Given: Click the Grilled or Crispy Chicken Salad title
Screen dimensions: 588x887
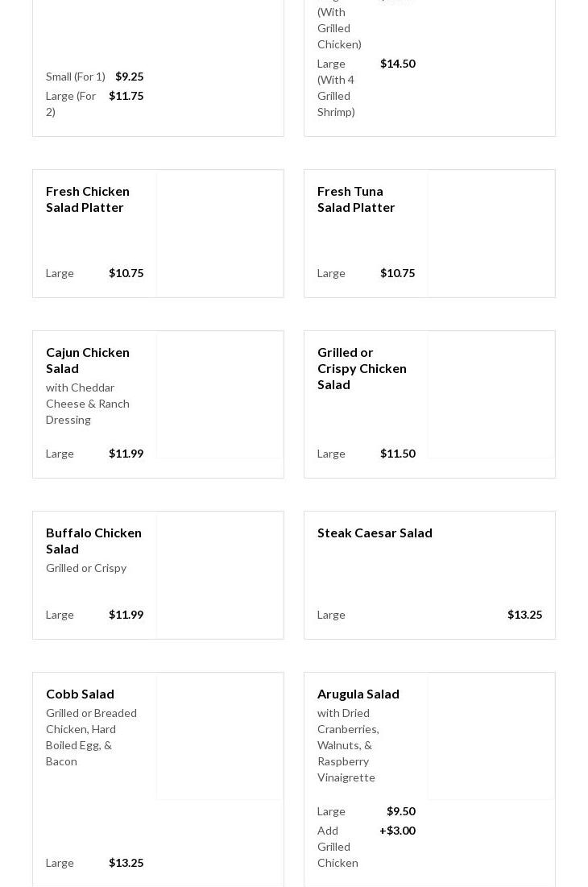Looking at the screenshot, I should coord(362,368).
